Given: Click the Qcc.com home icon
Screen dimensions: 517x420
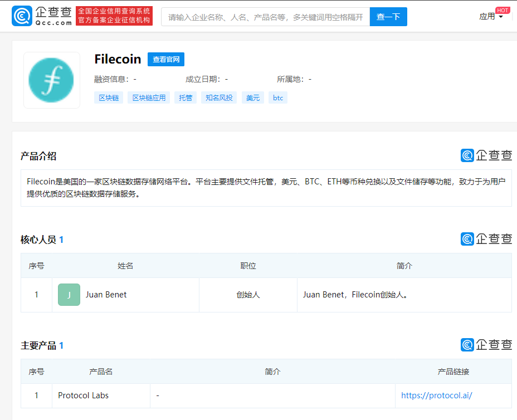Looking at the screenshot, I should point(21,16).
